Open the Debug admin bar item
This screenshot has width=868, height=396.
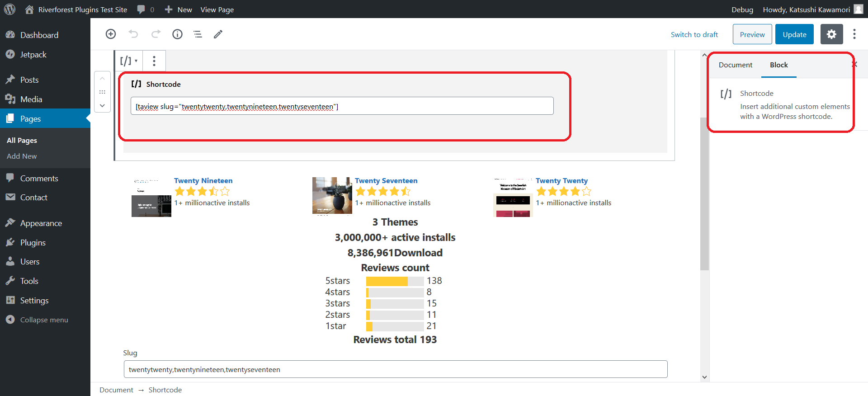(742, 9)
